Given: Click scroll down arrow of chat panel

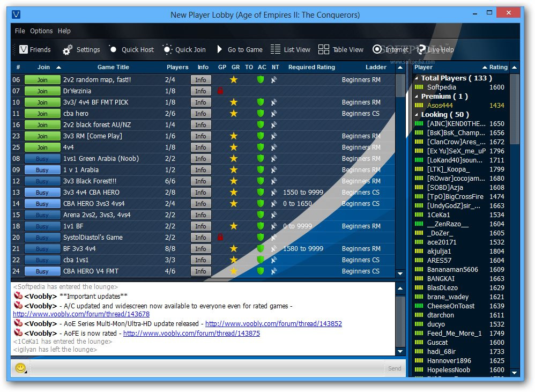Looking at the screenshot, I should tap(400, 351).
